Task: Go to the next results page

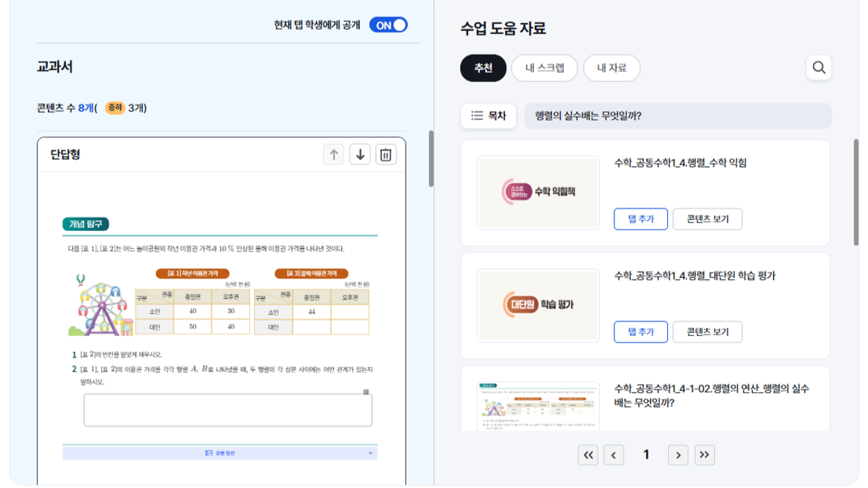Action: (678, 455)
